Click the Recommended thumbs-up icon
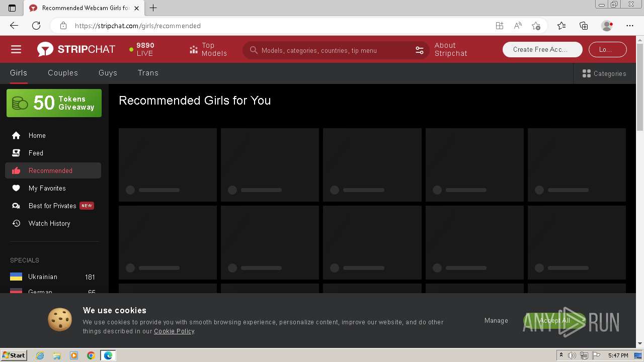Image resolution: width=644 pixels, height=362 pixels. [16, 170]
